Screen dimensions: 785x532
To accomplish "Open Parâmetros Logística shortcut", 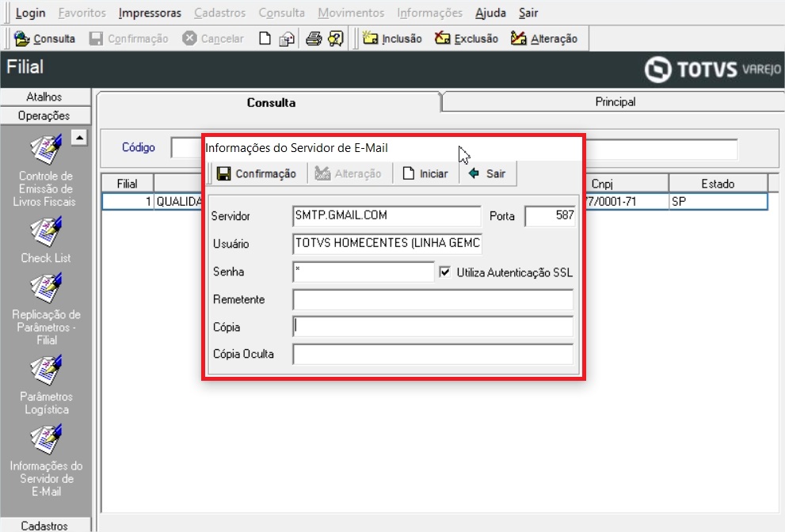I will point(46,385).
